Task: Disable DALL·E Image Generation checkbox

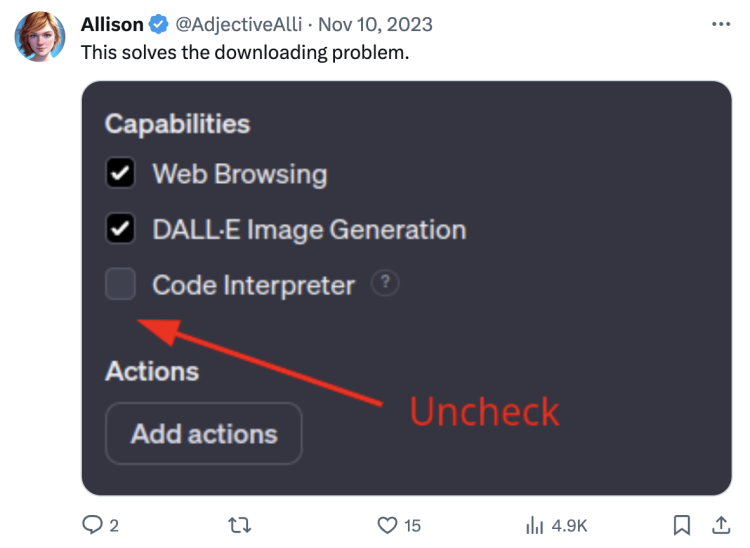Action: (121, 230)
